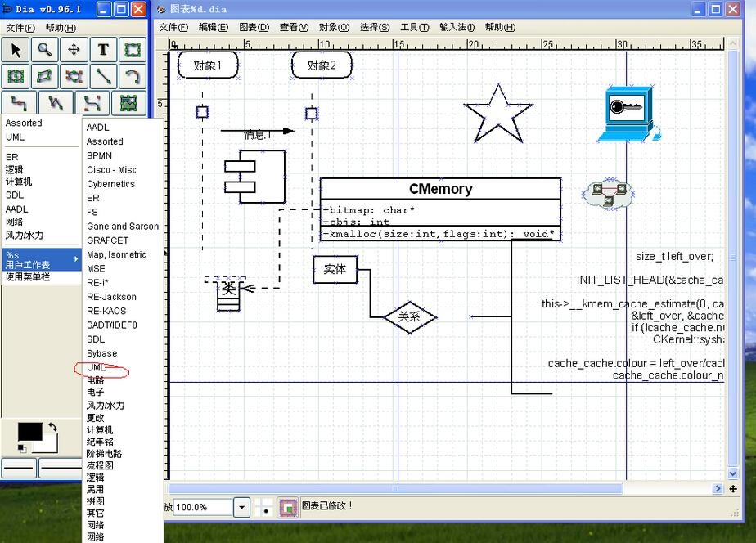
Task: Toggle snap-to-grid button in status bar
Action: tap(265, 508)
